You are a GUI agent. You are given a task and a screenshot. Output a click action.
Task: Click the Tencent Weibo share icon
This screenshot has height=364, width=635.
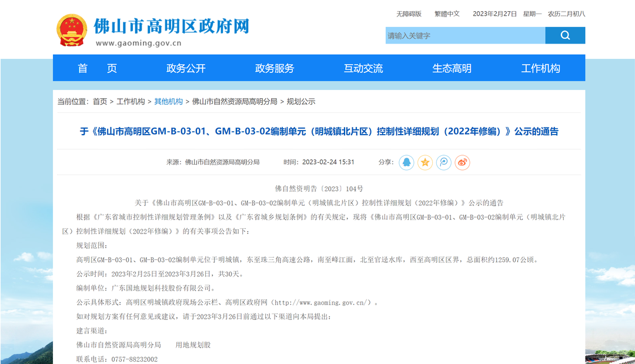pos(444,162)
